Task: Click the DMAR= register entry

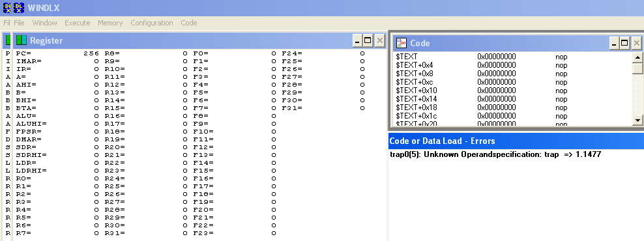Action: point(57,139)
